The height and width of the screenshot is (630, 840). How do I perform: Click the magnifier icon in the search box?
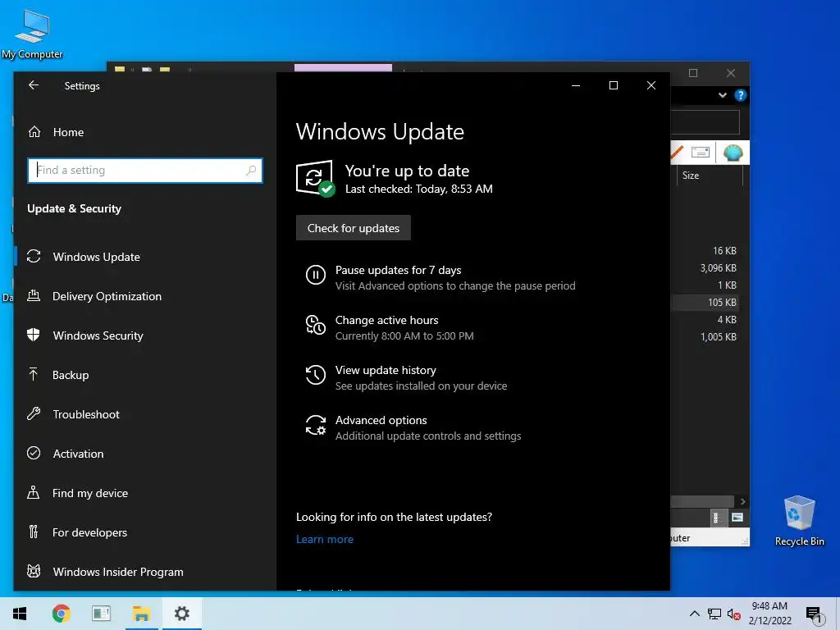(251, 171)
